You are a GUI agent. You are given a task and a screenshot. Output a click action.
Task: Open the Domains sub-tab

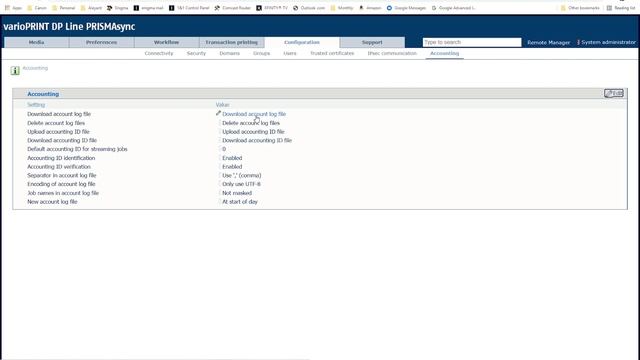(x=229, y=53)
